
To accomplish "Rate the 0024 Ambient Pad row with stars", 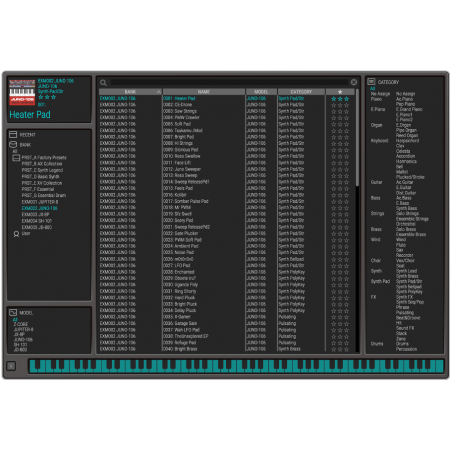I will (340, 246).
